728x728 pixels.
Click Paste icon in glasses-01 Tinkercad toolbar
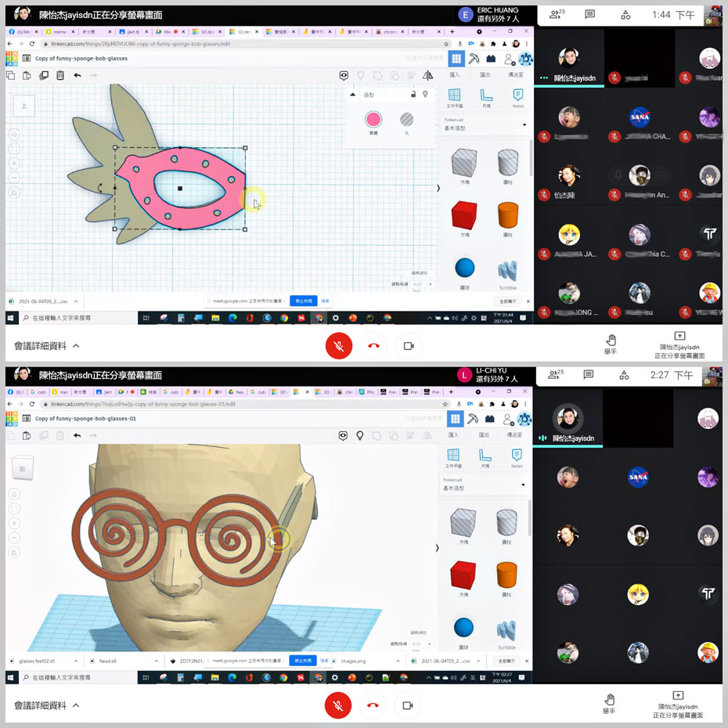pos(27,435)
